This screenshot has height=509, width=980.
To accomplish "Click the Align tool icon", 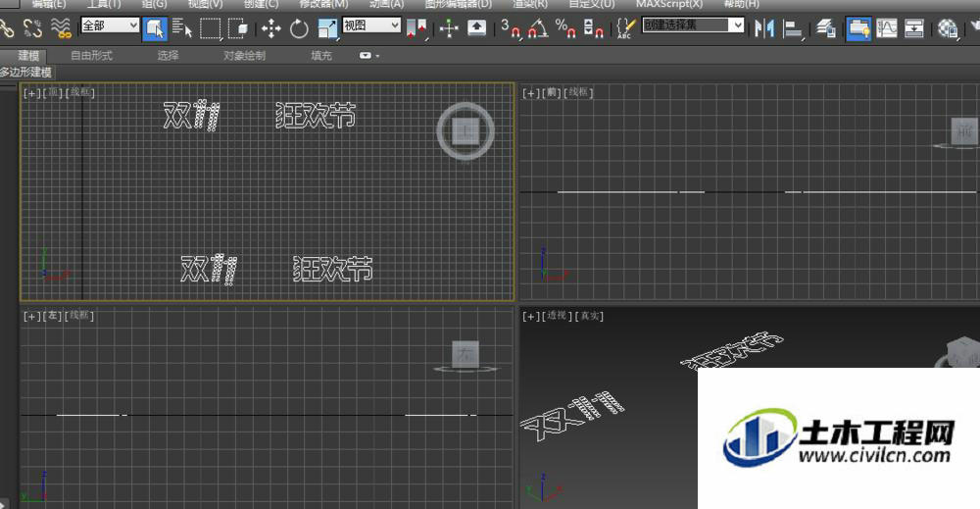I will coord(793,28).
